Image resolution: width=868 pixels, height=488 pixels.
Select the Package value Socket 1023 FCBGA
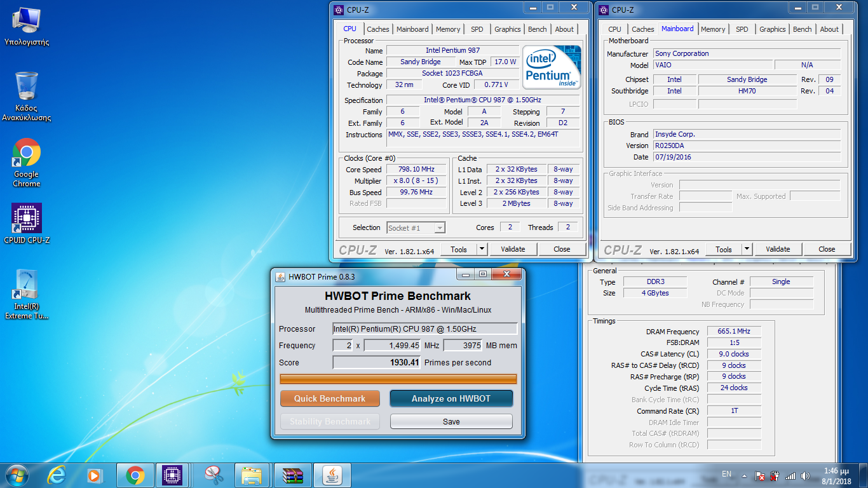coord(452,74)
